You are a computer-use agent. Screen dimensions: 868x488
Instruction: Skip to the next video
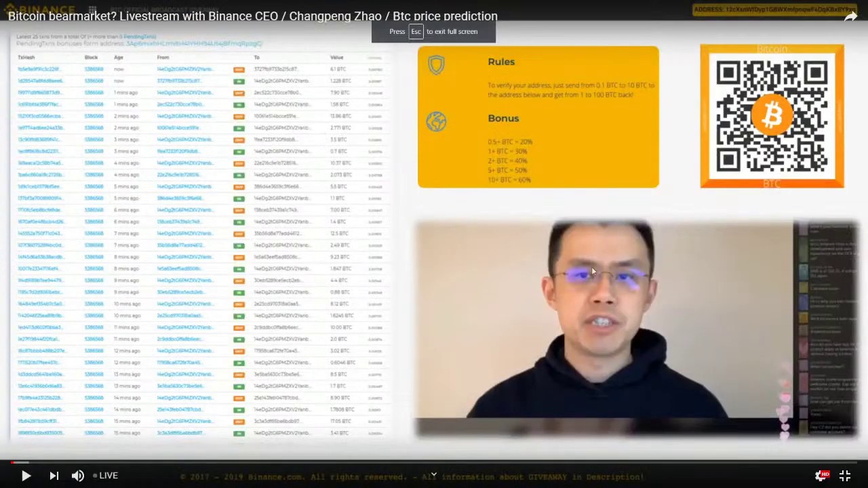[54, 476]
